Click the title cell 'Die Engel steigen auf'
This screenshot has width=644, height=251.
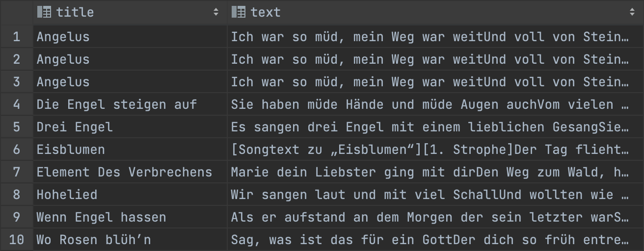pyautogui.click(x=116, y=104)
